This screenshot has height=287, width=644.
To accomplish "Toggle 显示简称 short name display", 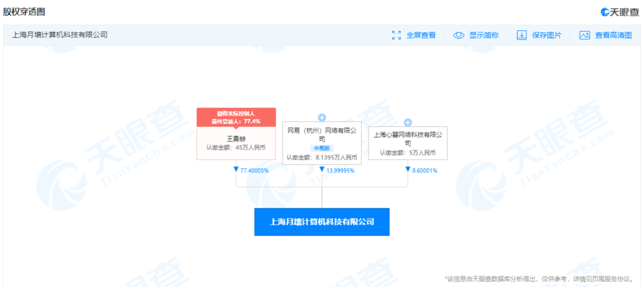I will (x=484, y=35).
